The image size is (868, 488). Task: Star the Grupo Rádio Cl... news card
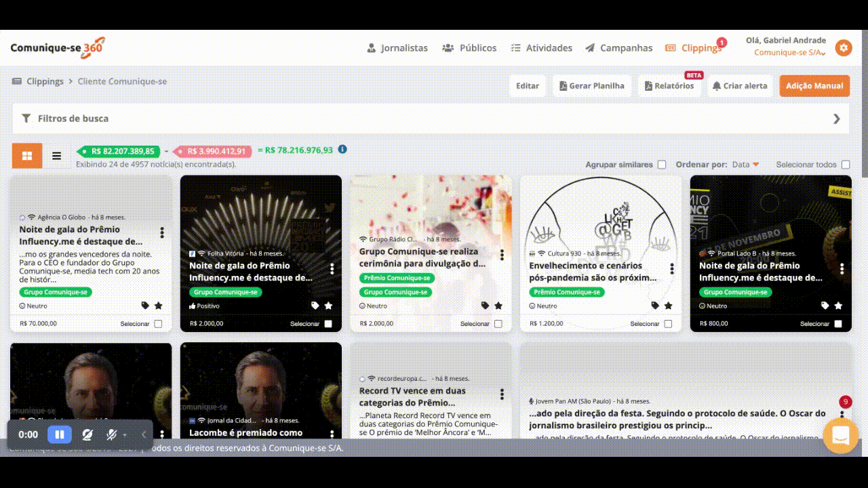point(498,306)
